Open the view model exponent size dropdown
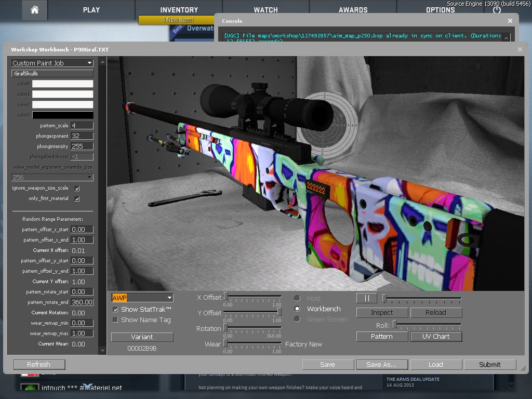532x399 pixels. pyautogui.click(x=52, y=178)
